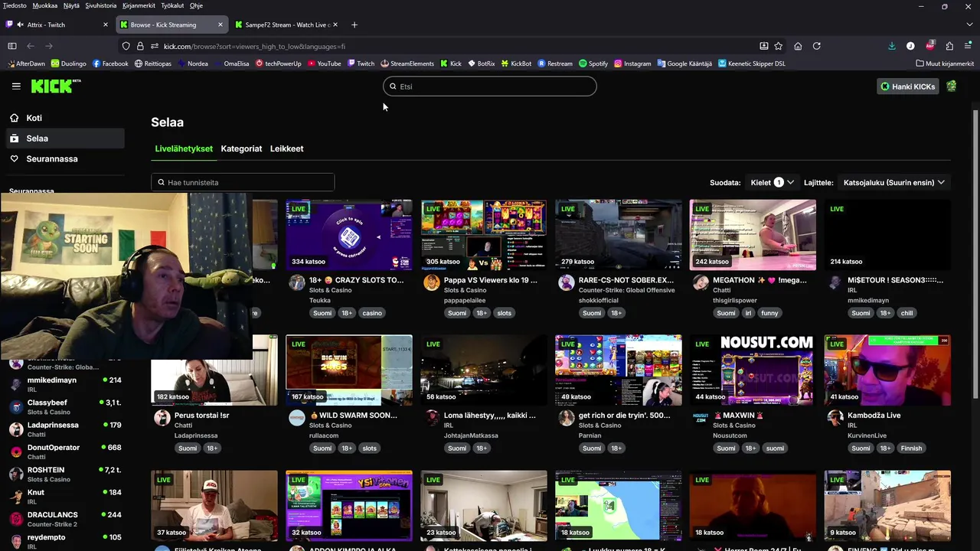Open the Spotify bookmark
This screenshot has width=980, height=551.
(593, 64)
